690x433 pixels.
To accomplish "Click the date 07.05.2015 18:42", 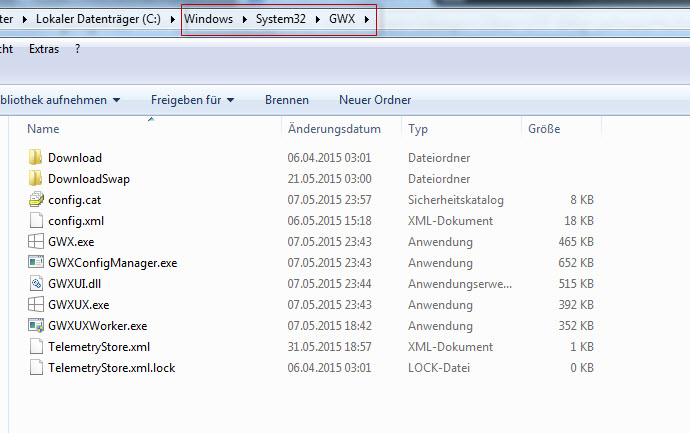I will [329, 326].
